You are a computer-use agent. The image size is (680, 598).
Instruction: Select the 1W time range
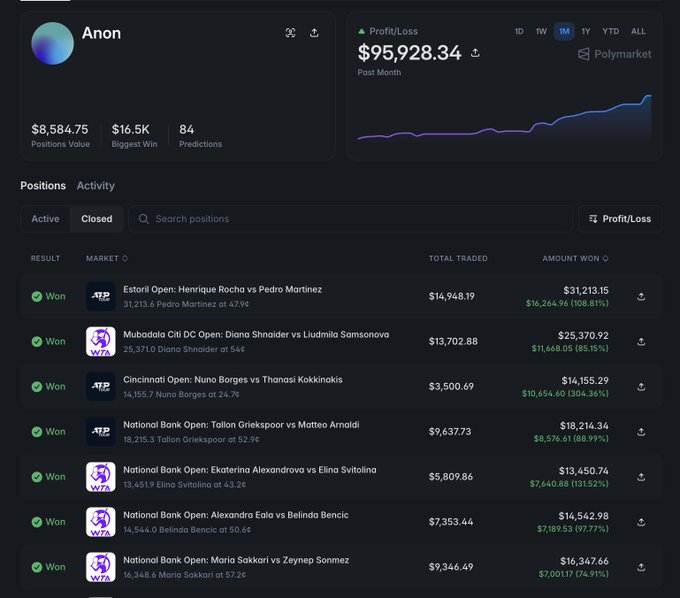click(x=541, y=31)
